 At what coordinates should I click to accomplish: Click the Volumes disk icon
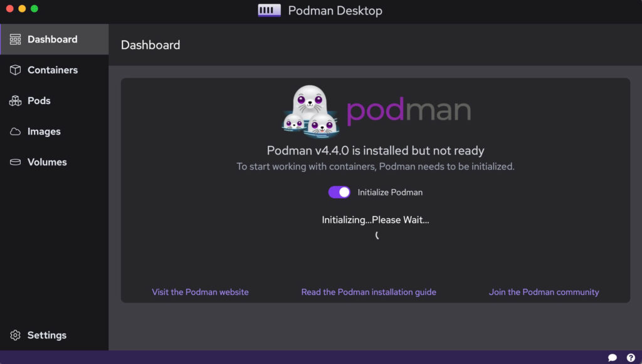15,162
